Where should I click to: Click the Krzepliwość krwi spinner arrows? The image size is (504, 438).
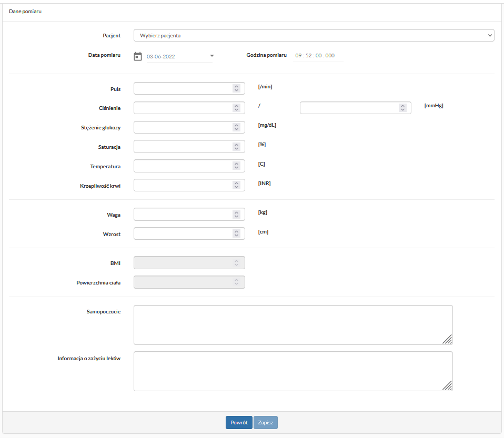point(237,186)
